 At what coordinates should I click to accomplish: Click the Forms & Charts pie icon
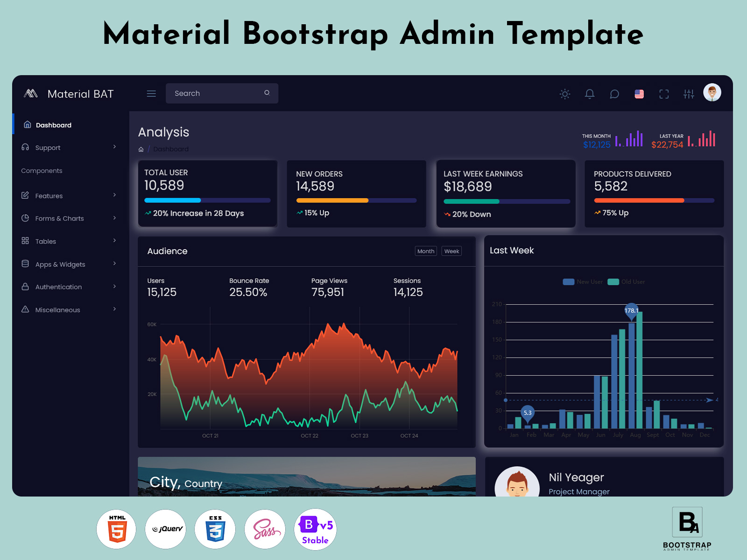(x=25, y=218)
